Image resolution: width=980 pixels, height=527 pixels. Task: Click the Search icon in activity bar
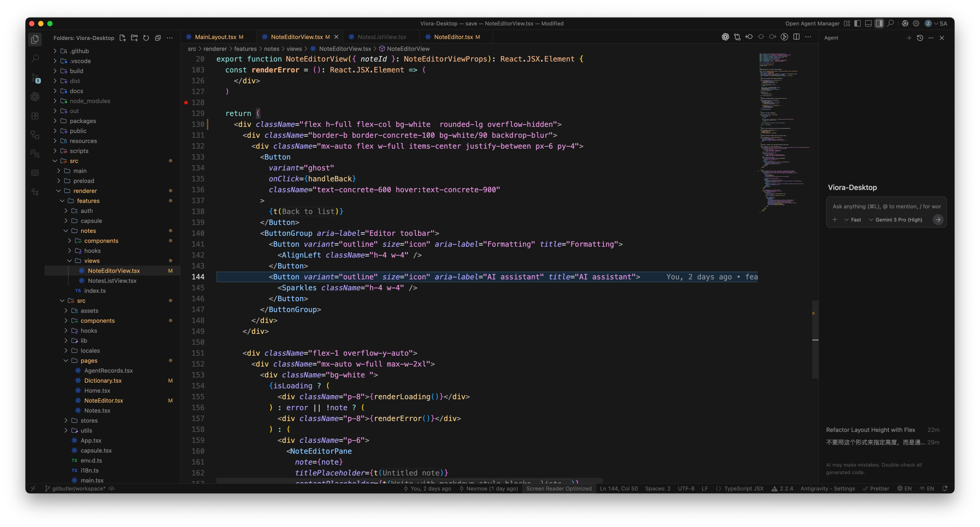pyautogui.click(x=35, y=58)
